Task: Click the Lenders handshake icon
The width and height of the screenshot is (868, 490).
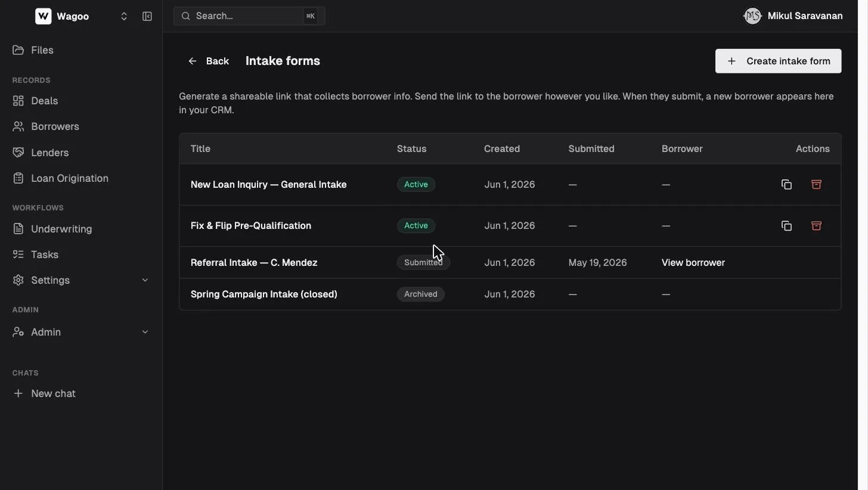Action: coord(18,153)
